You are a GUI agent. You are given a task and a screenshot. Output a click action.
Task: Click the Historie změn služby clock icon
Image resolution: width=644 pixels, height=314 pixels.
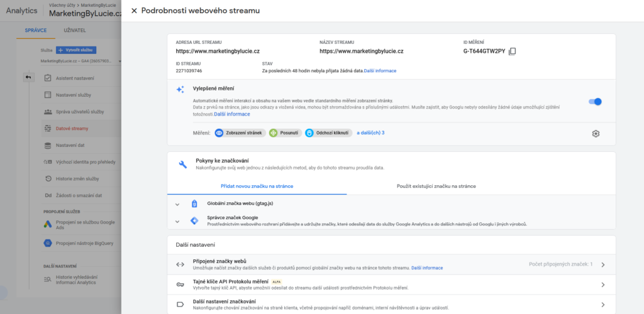48,179
